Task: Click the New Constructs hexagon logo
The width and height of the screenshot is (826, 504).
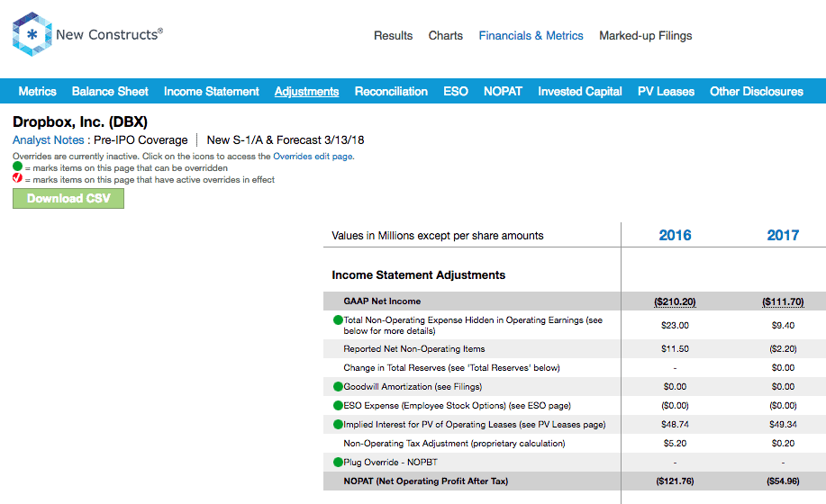Action: click(32, 34)
